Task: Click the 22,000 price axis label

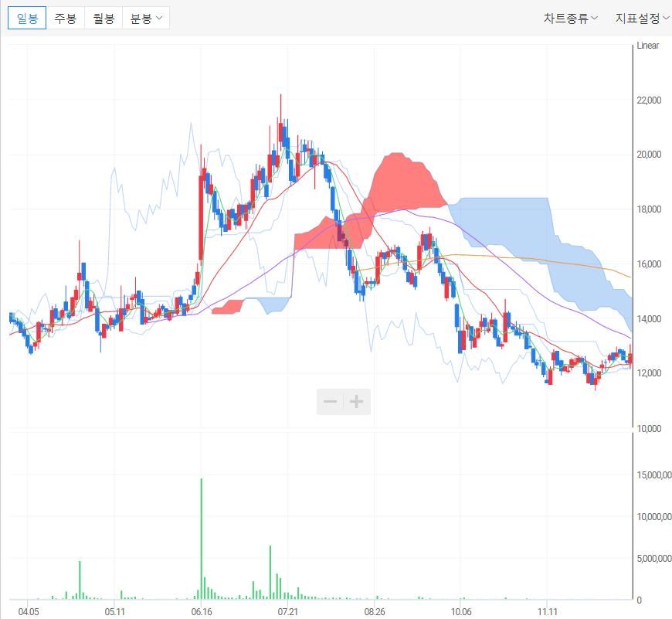Action: pos(649,100)
